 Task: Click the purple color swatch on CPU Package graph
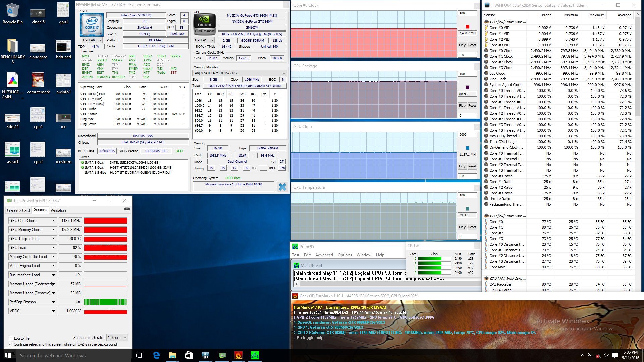point(468,87)
